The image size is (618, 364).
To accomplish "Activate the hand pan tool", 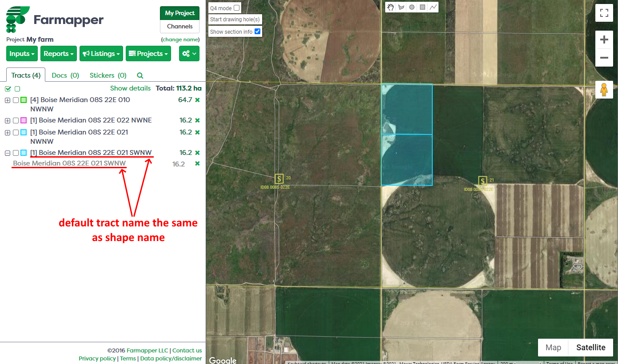I will tap(391, 7).
